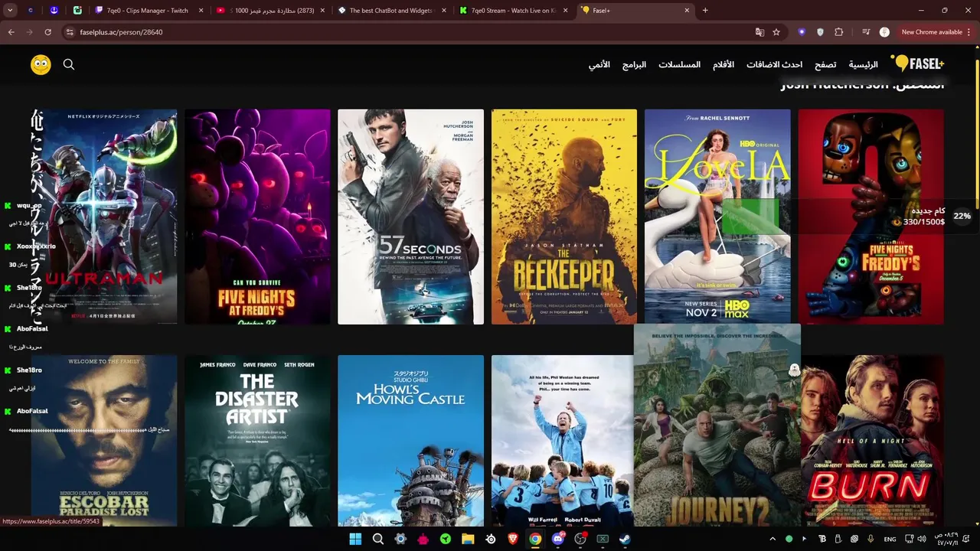Reload the page with the refresh icon
980x551 pixels.
[x=47, y=32]
